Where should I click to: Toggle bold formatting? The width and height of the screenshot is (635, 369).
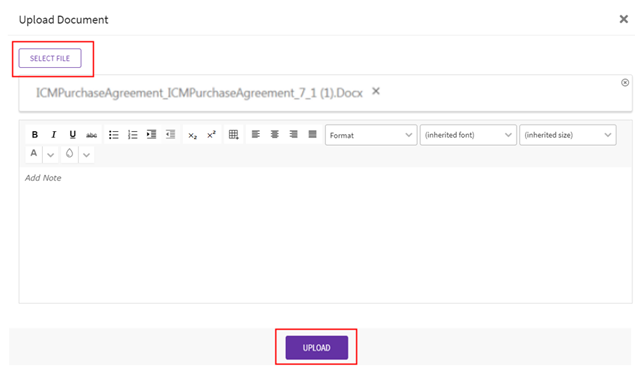click(35, 134)
